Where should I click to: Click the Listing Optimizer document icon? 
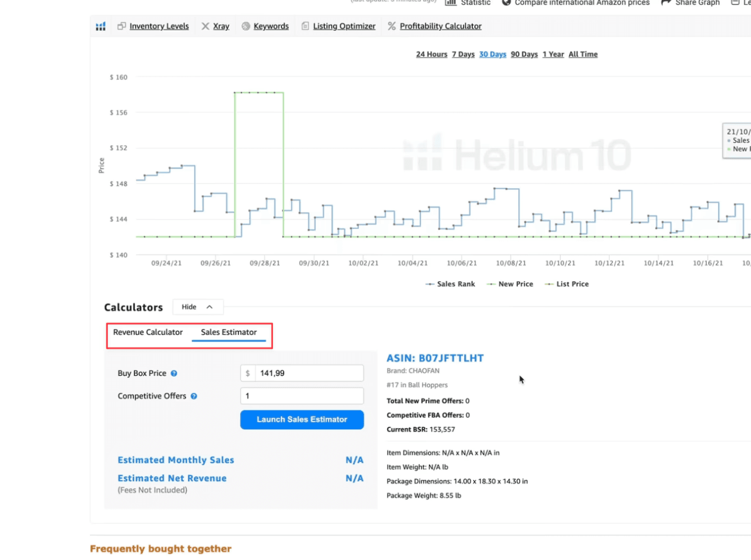click(305, 26)
